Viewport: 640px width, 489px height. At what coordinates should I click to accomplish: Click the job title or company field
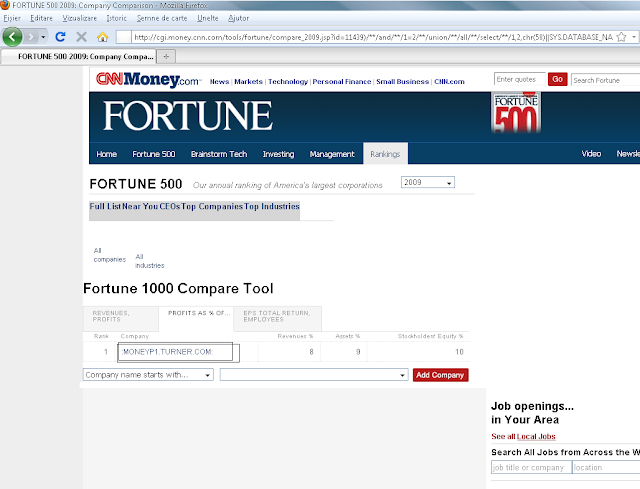[531, 467]
